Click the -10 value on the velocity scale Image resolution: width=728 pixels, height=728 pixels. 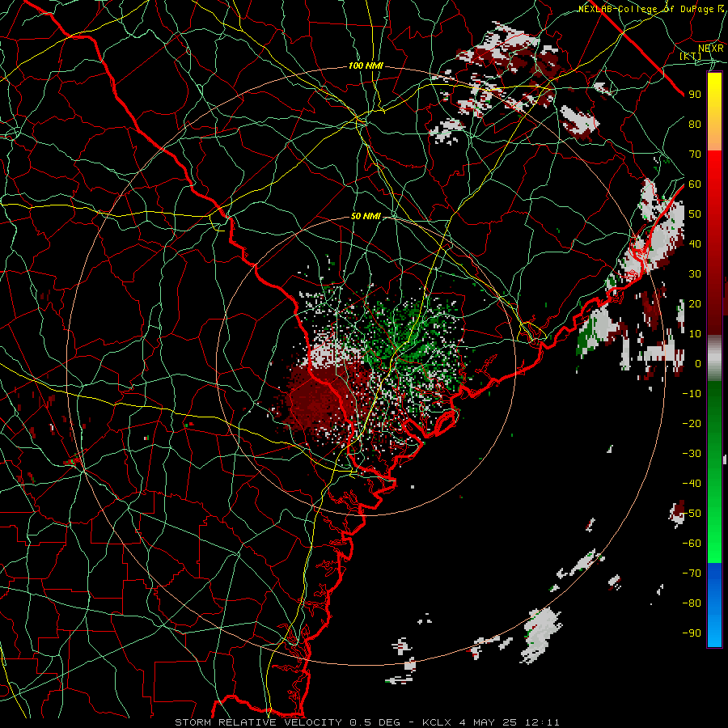692,394
